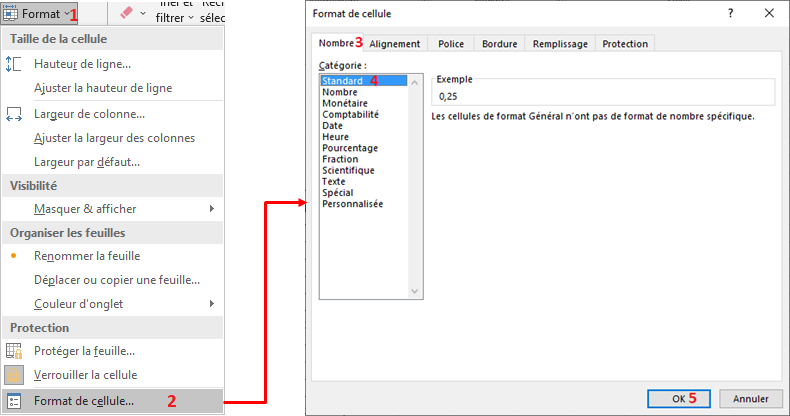
Task: Close the Format de cellule dialog
Action: tap(769, 14)
